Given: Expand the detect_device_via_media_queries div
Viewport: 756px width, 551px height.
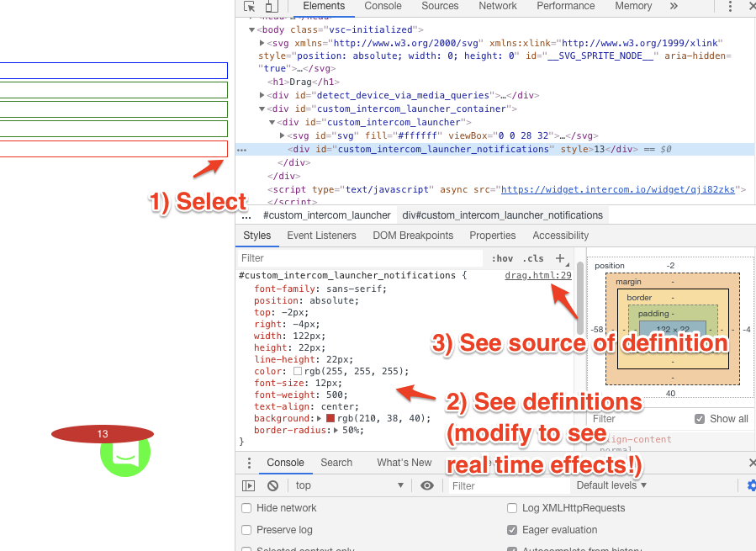Looking at the screenshot, I should (262, 95).
